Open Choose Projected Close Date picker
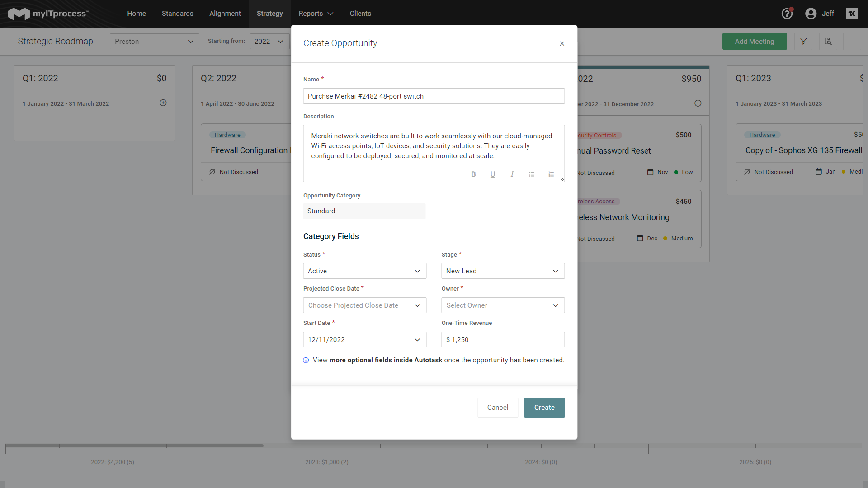The height and width of the screenshot is (488, 868). (x=364, y=305)
